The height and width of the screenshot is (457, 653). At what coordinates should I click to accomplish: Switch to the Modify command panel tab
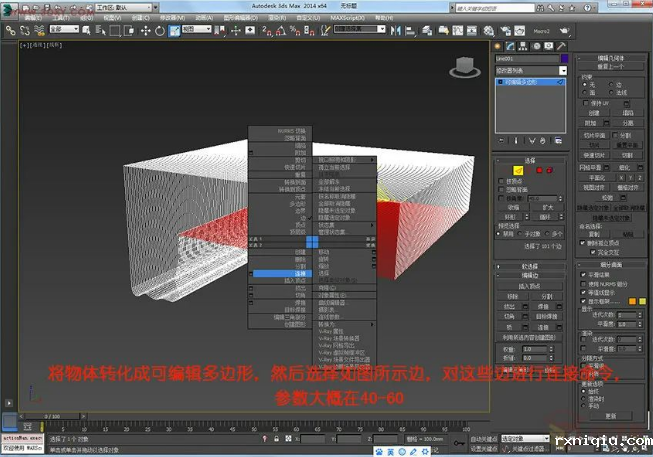(x=510, y=46)
